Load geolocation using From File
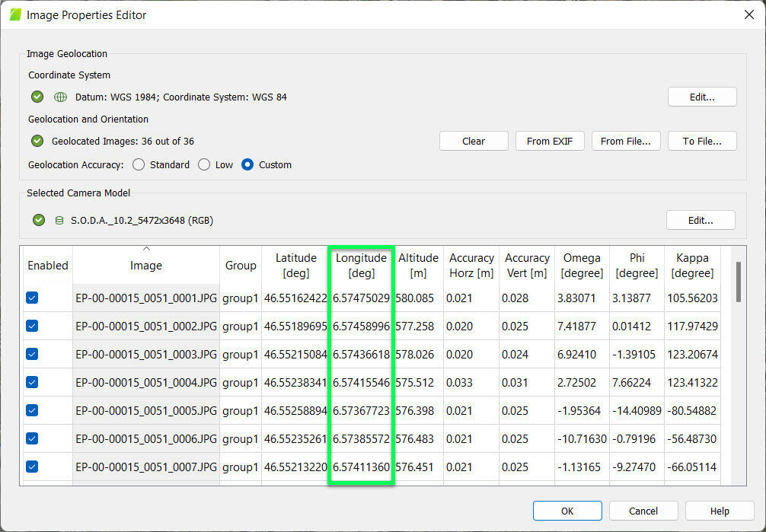This screenshot has height=532, width=766. [626, 141]
